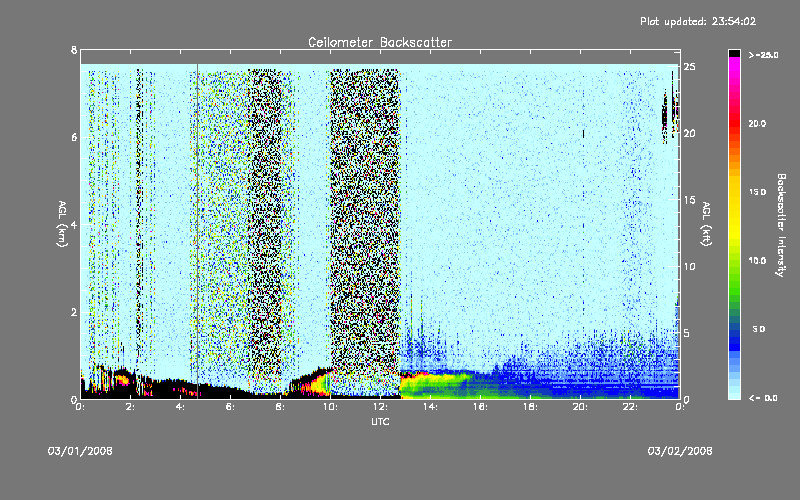Click the "Backscatter Intensity" colorbar label
800x500 pixels.
tap(781, 225)
